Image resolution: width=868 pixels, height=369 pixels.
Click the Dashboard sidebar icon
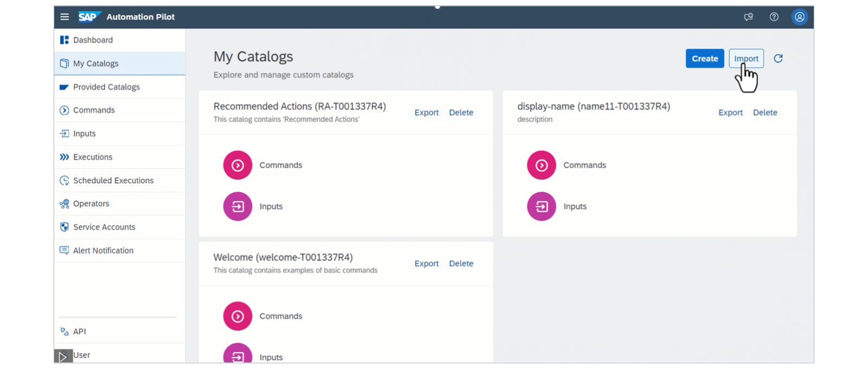click(64, 40)
